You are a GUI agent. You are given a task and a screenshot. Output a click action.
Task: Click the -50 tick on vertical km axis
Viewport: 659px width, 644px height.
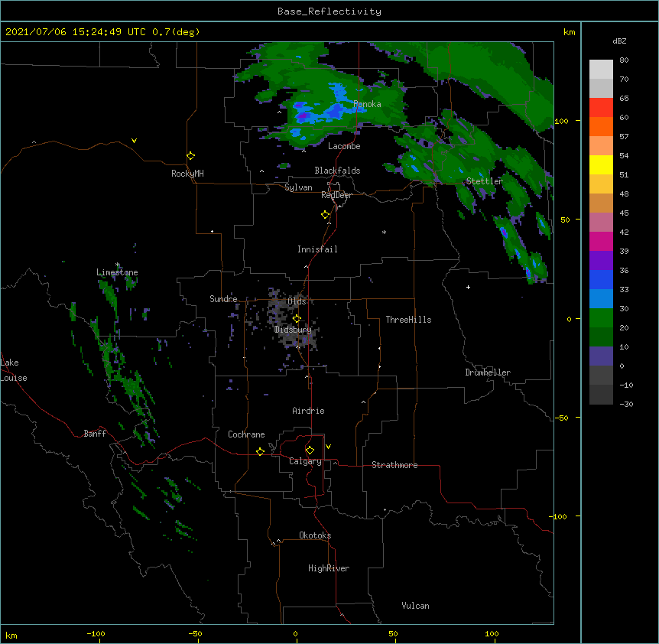tap(561, 418)
